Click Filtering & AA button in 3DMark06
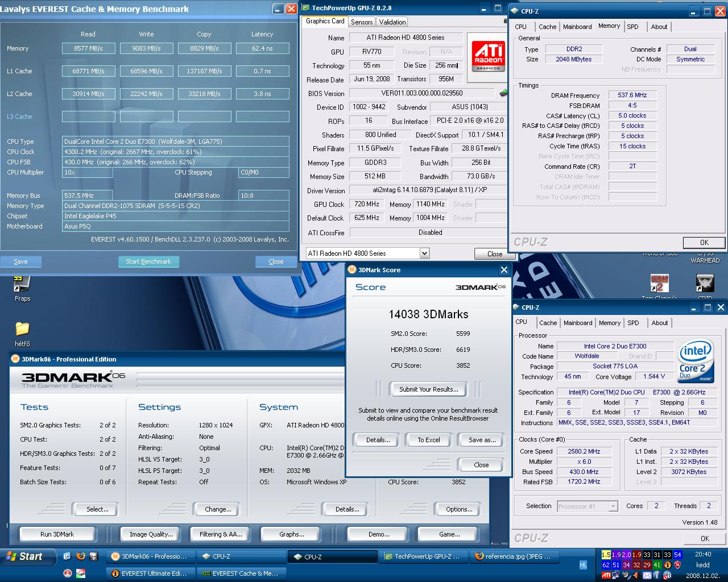The height and width of the screenshot is (582, 728). point(221,534)
